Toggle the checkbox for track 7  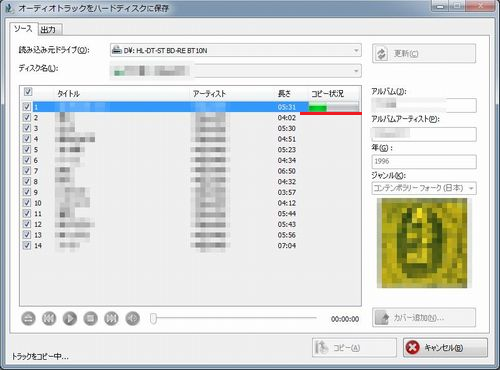click(x=27, y=171)
